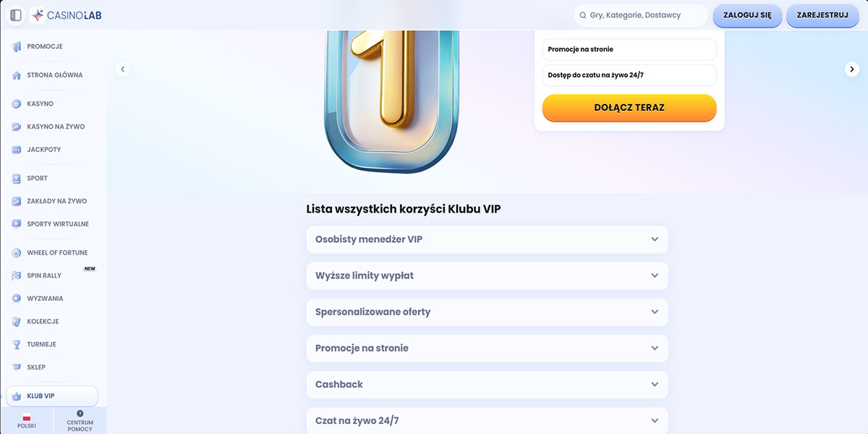
Task: Open Spin Rally menu item
Action: click(44, 276)
